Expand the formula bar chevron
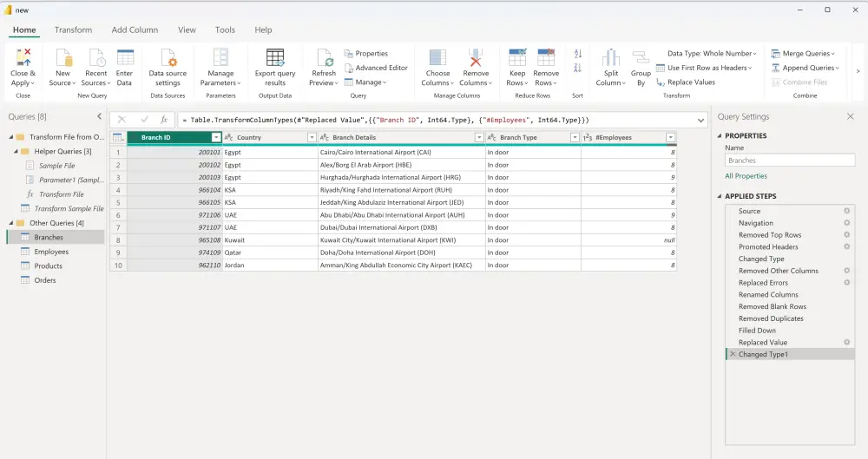 coord(700,120)
